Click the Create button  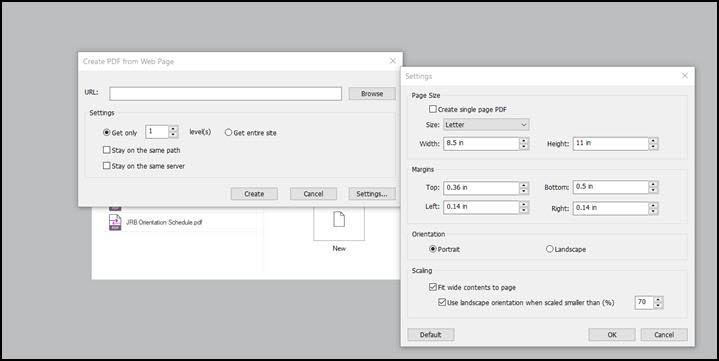point(254,194)
